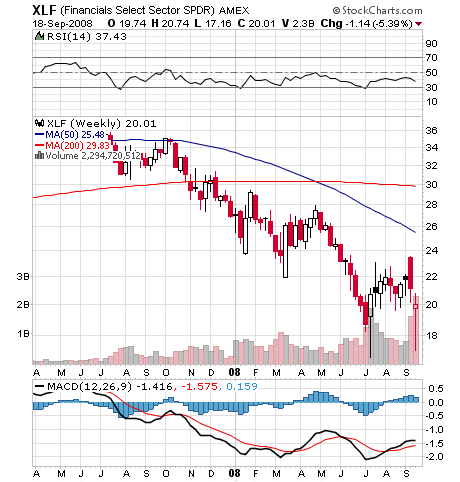The width and height of the screenshot is (460, 482).
Task: Click the MACD histogram value 0.159
Action: pos(242,387)
